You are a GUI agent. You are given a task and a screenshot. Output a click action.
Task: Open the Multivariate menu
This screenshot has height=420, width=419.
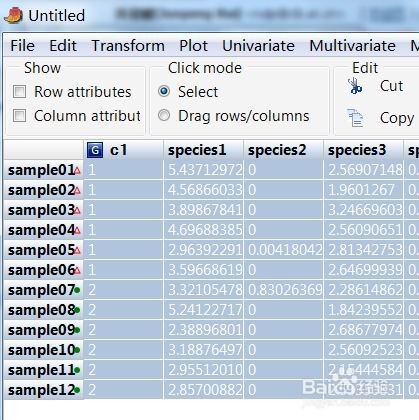coord(352,46)
